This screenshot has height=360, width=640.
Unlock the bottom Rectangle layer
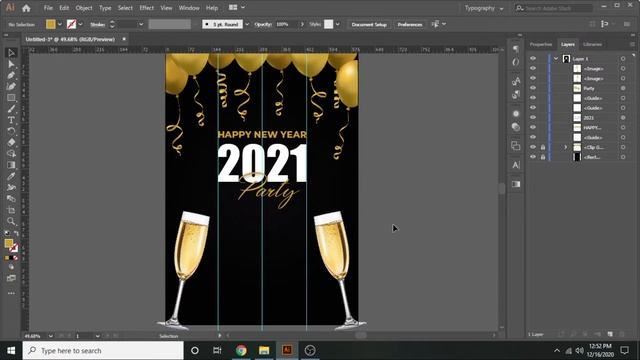543,157
